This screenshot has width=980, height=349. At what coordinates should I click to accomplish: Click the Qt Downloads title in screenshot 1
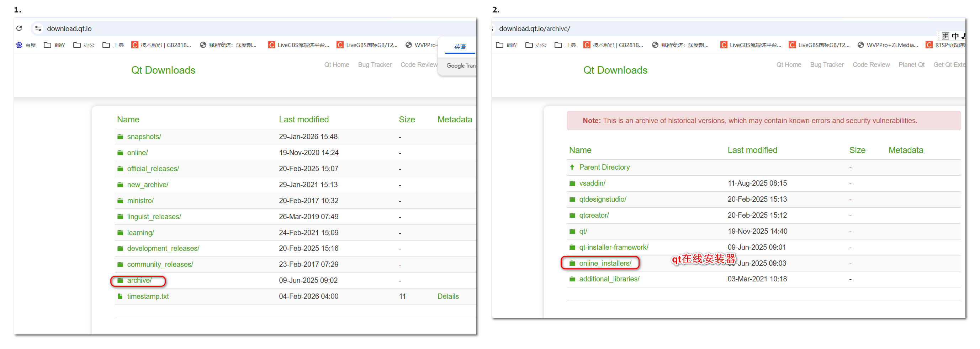tap(163, 70)
